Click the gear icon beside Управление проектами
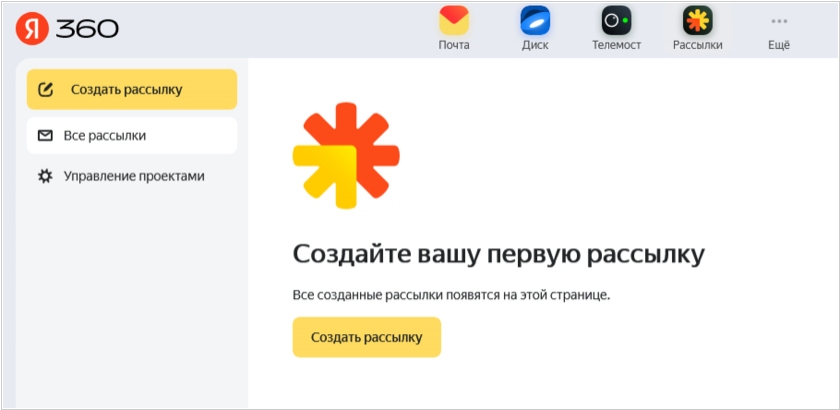 pos(45,176)
